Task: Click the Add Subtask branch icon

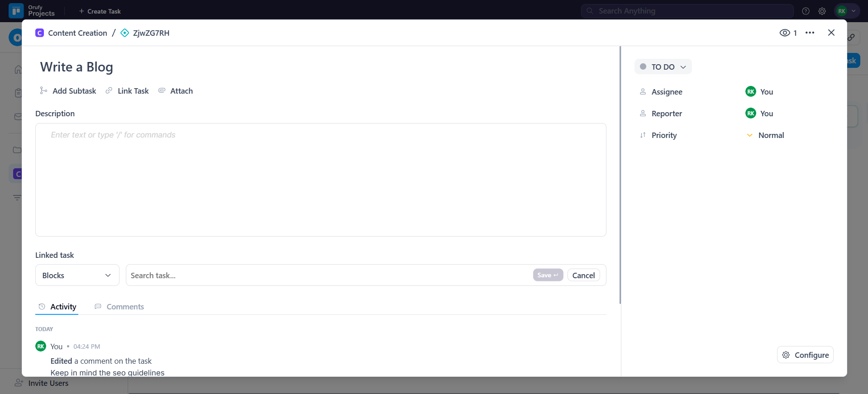Action: [x=43, y=91]
